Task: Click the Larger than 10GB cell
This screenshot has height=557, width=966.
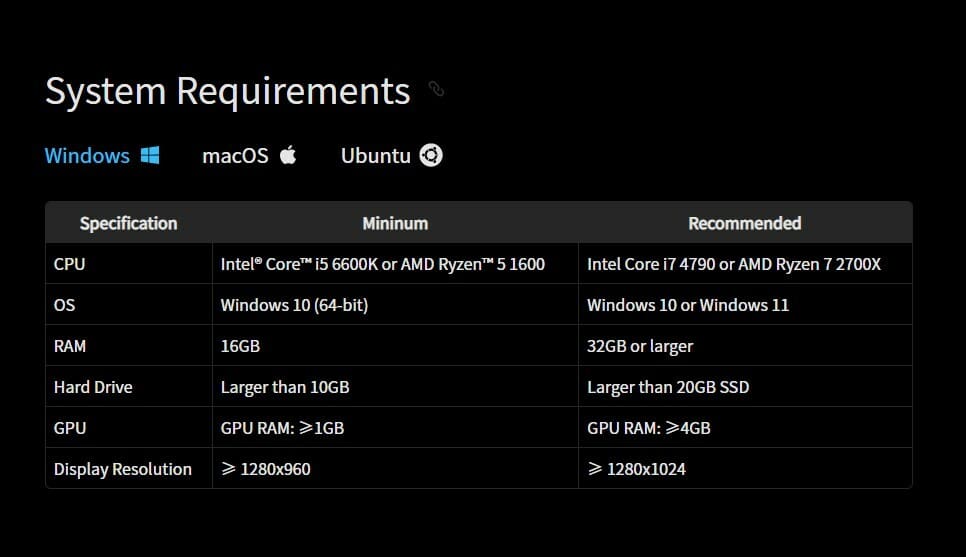Action: coord(395,387)
